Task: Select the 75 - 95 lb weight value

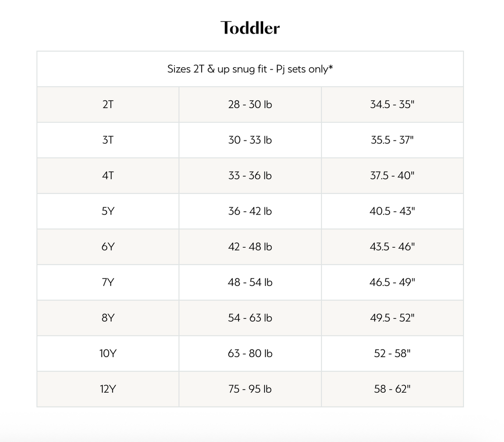Action: (250, 389)
